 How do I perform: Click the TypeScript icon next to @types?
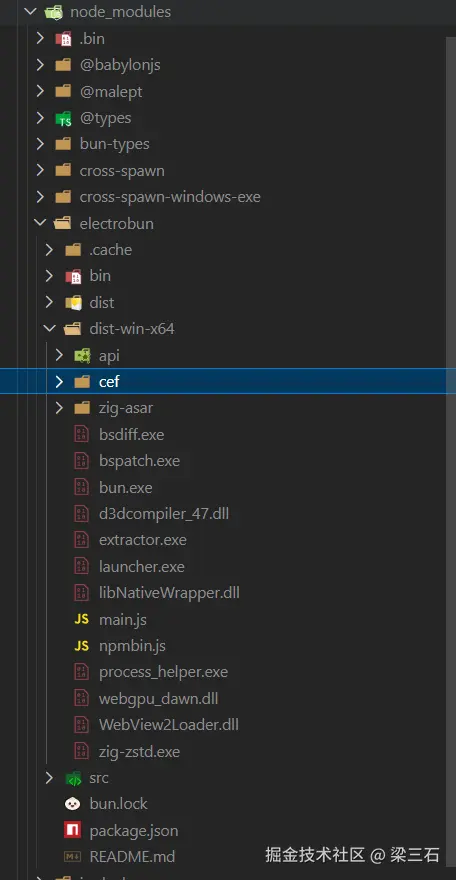(x=63, y=118)
